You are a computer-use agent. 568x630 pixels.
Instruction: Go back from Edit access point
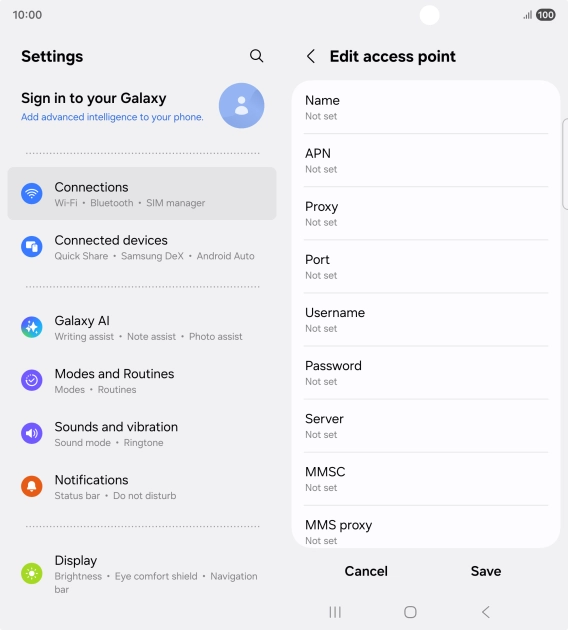[x=311, y=56]
